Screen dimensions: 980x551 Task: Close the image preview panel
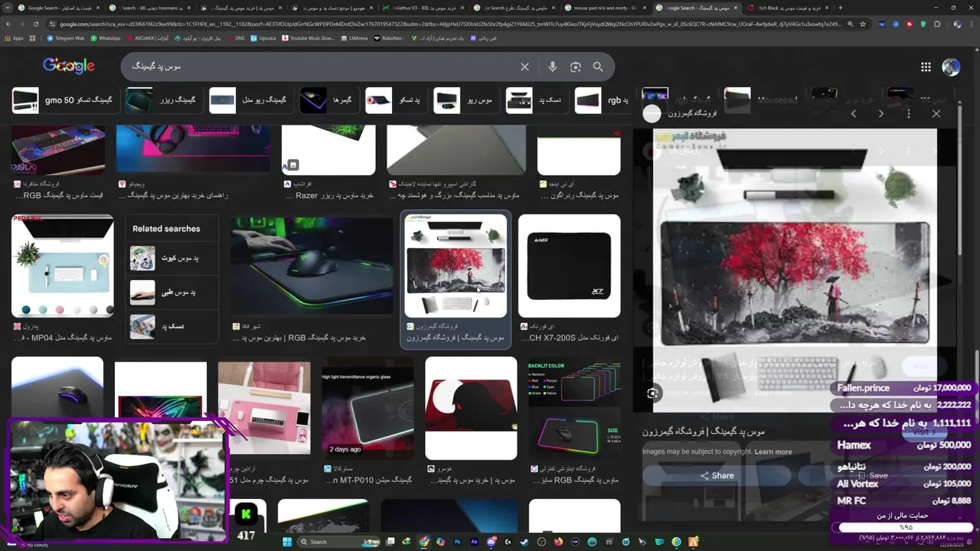(x=936, y=113)
